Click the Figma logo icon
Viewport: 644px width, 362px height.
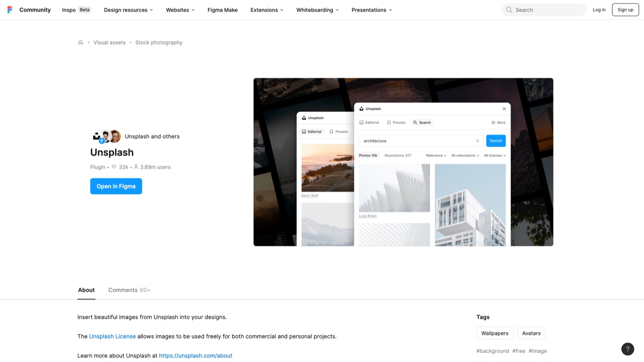(x=10, y=10)
